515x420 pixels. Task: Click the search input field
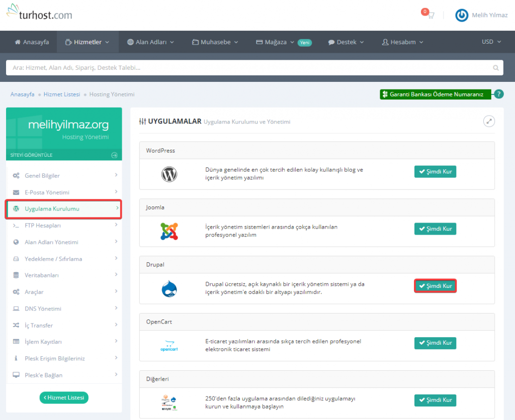point(246,68)
